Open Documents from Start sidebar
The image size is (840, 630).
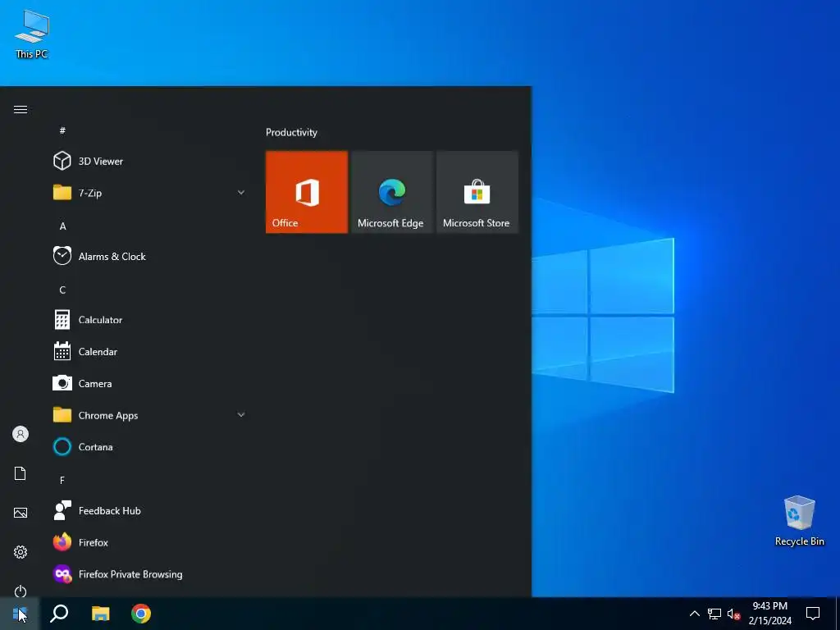[x=21, y=473]
